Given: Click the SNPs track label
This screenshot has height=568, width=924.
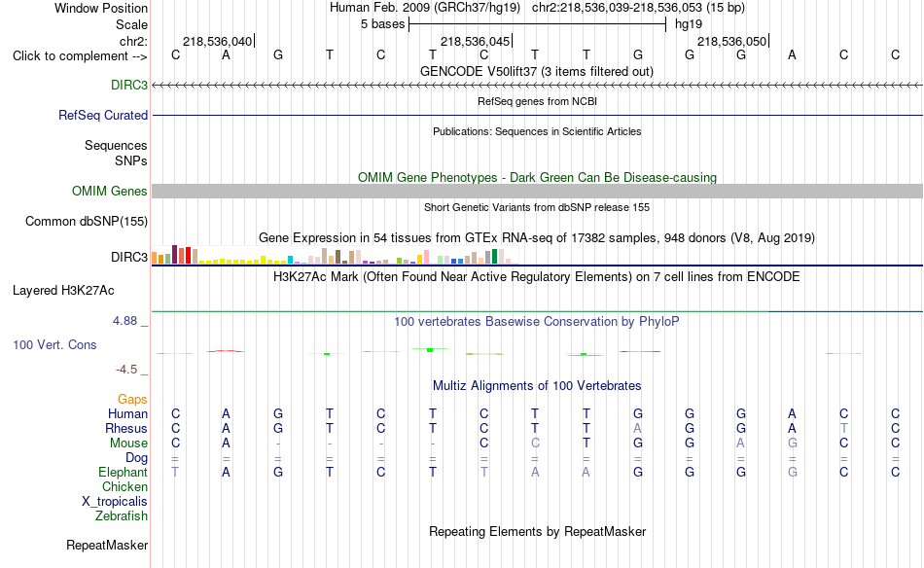Looking at the screenshot, I should [131, 160].
